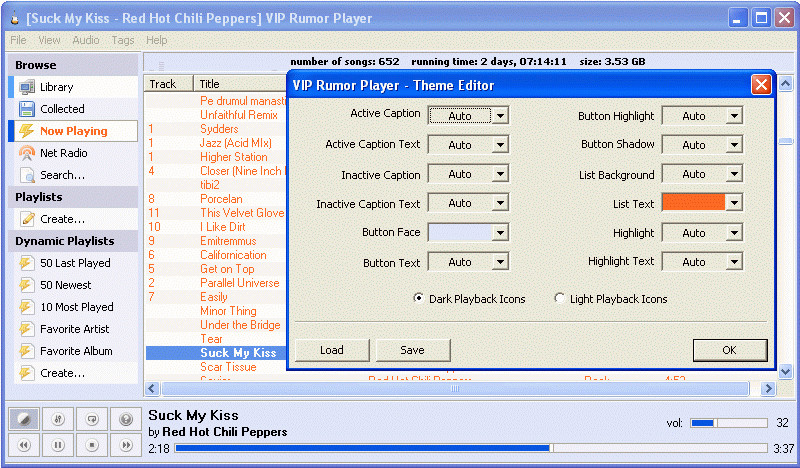This screenshot has height=468, width=800.
Task: Open the Favorite Album playlist icon
Action: pos(27,351)
